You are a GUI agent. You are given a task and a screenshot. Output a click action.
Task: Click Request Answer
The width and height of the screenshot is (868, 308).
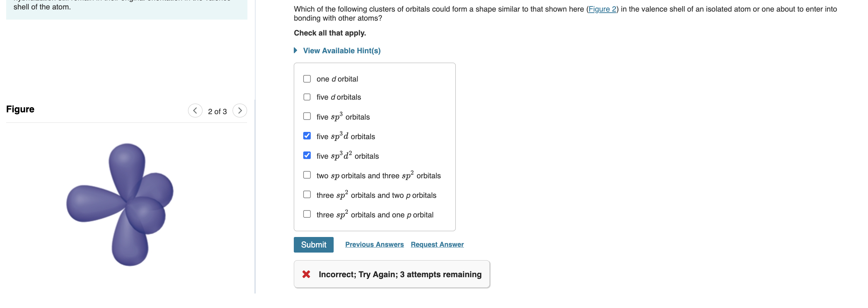tap(437, 244)
